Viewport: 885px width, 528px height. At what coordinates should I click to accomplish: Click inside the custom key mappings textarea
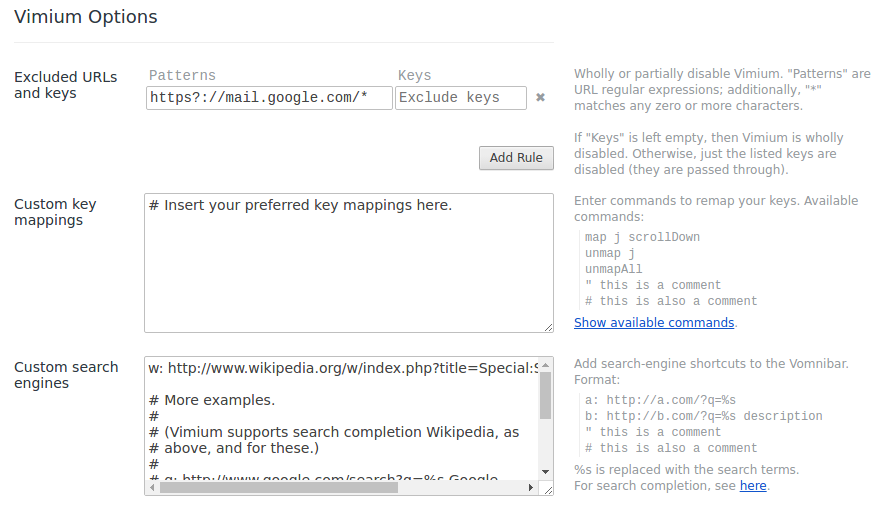pyautogui.click(x=349, y=263)
